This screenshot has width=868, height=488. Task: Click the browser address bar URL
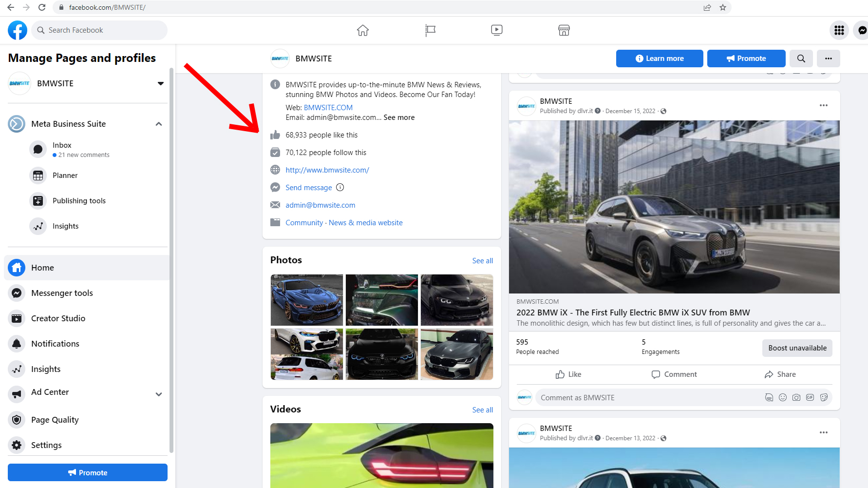click(x=107, y=7)
